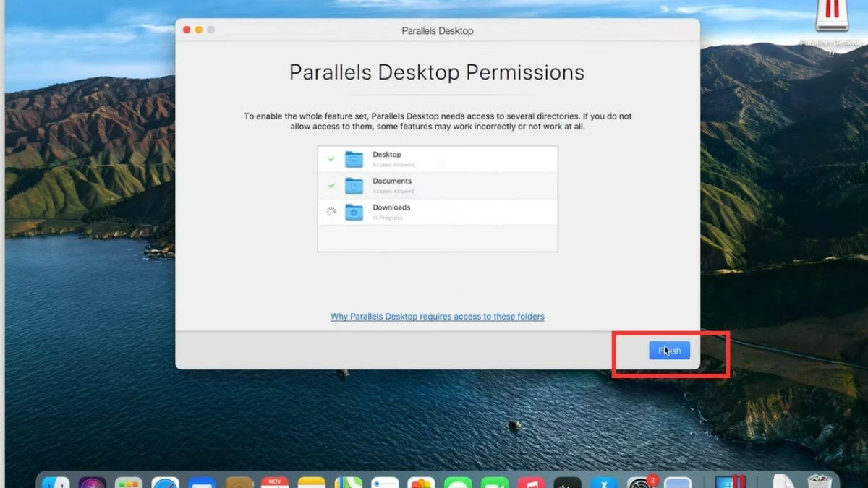
Task: Open the 'Why Parallels Desktop requires access' link
Action: pos(437,317)
